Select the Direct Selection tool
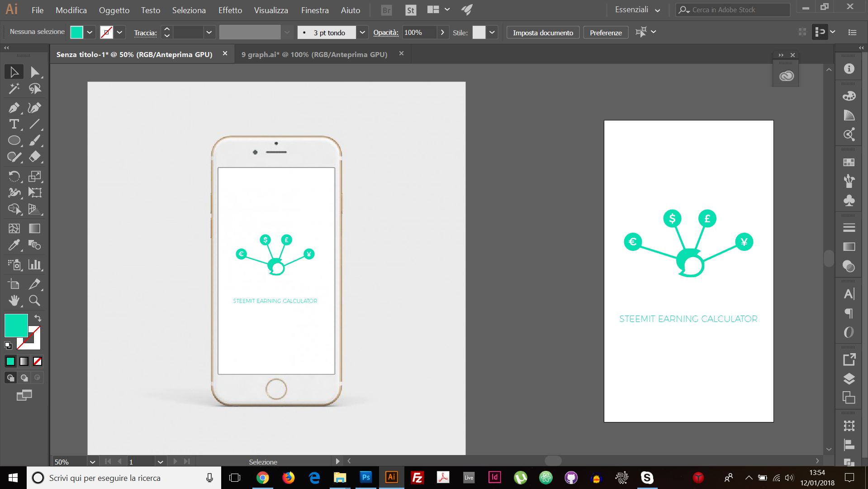The image size is (868, 489). tap(35, 72)
